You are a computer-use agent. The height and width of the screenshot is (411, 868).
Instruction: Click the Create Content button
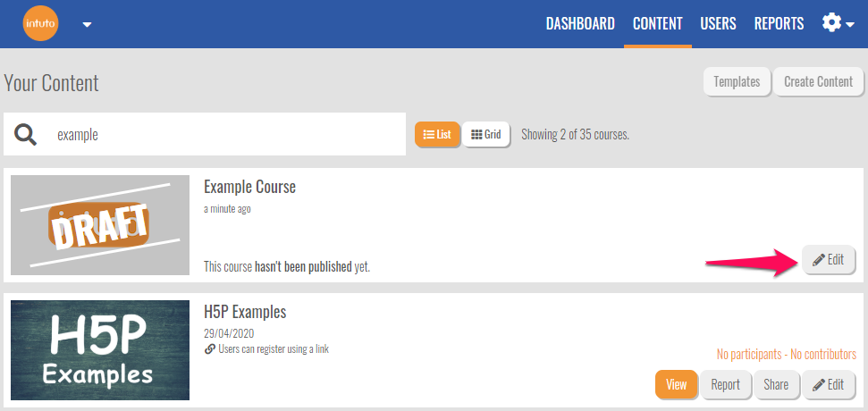(x=818, y=81)
